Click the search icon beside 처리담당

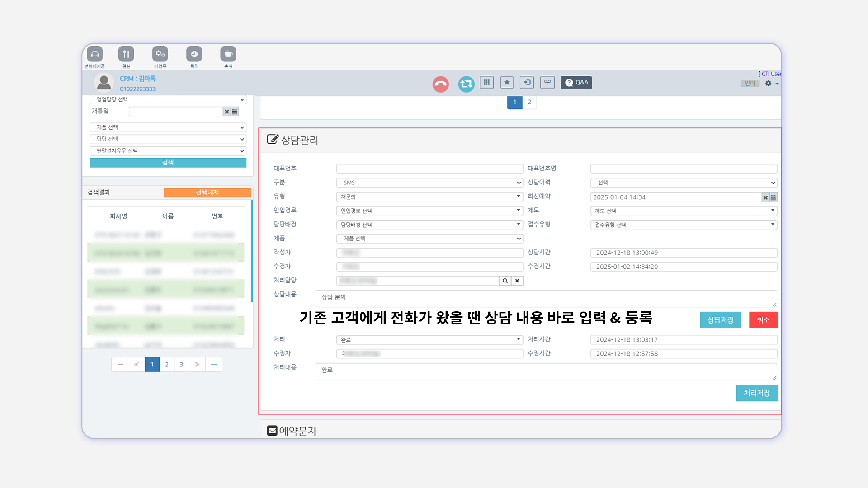[x=505, y=281]
